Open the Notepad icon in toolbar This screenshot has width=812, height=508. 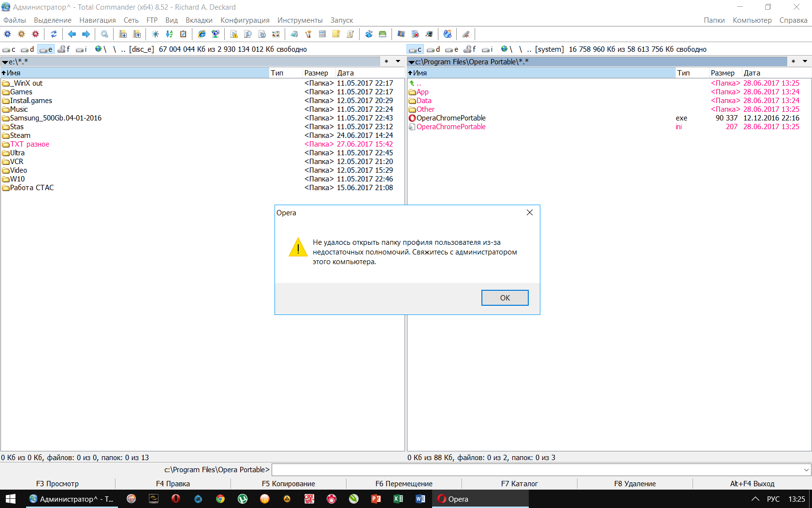(294, 34)
